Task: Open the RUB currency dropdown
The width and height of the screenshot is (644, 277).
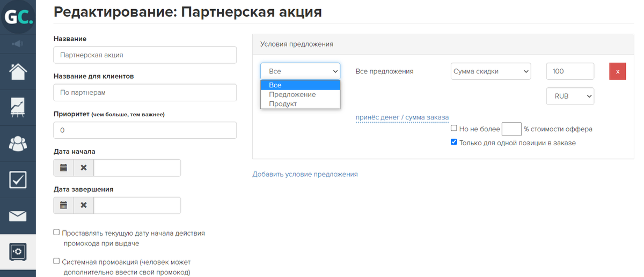Action: click(x=570, y=96)
